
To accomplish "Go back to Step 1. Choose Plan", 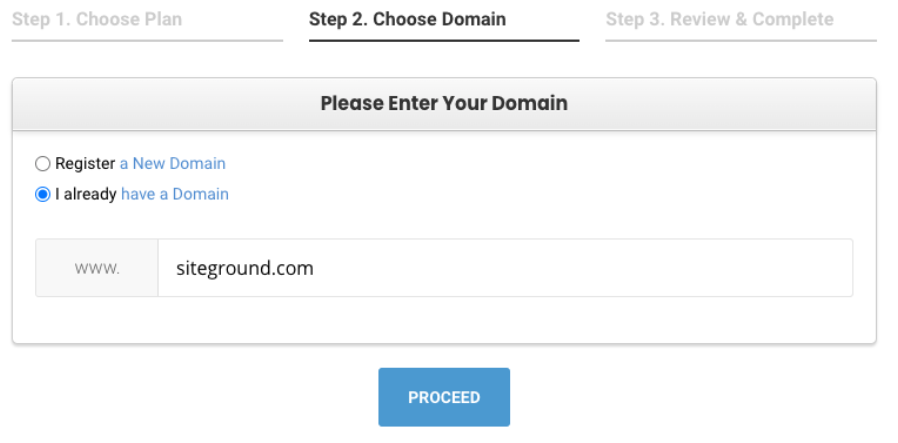I will (x=95, y=20).
